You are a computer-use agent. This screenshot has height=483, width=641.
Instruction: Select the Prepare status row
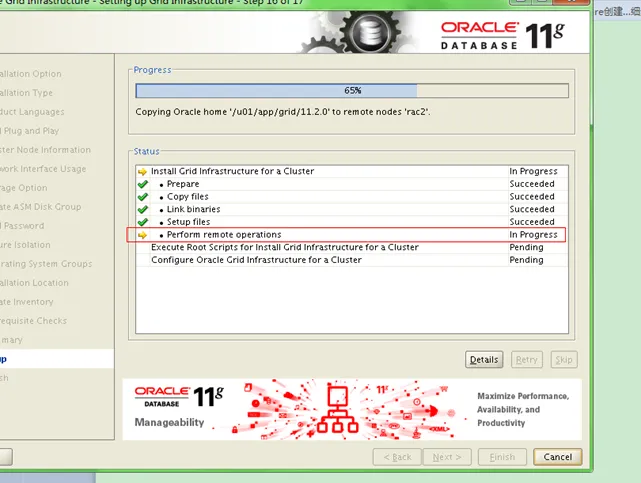(352, 184)
